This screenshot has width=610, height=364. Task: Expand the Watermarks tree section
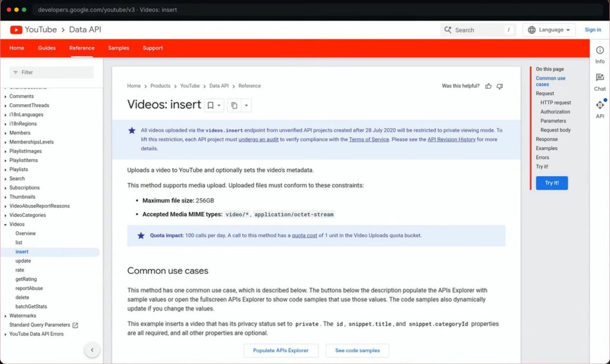(5, 316)
